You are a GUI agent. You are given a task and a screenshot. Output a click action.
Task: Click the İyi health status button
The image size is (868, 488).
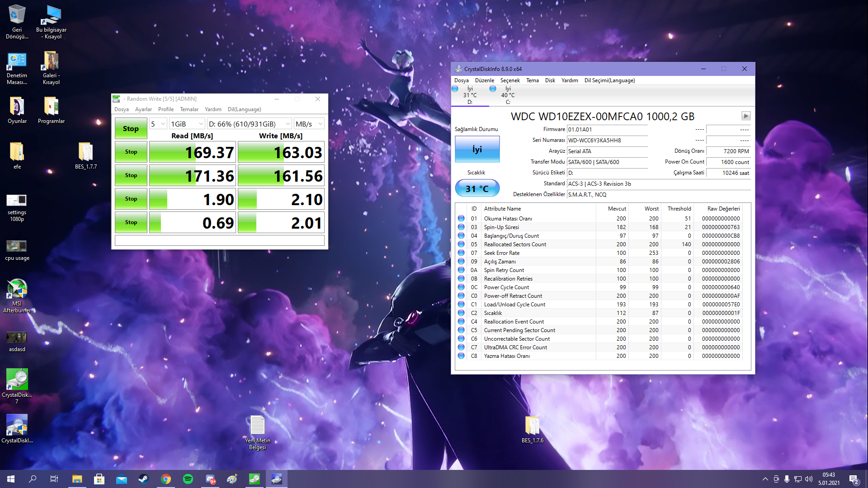(477, 149)
